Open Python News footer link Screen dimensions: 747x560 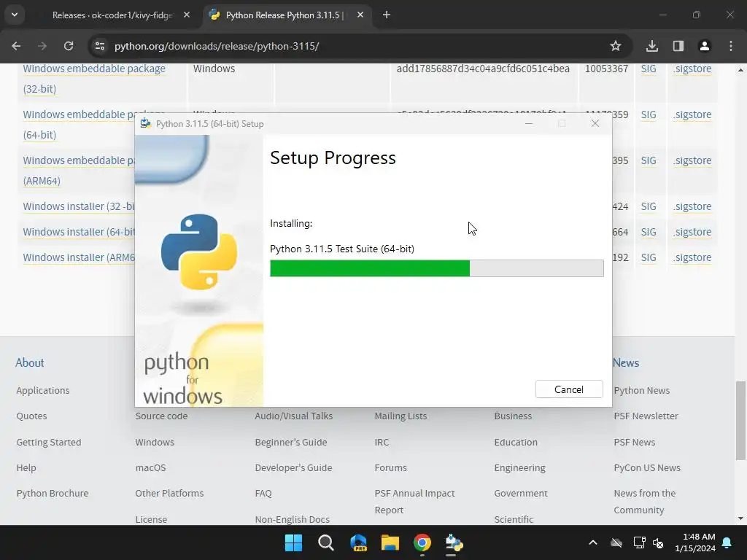(x=642, y=391)
